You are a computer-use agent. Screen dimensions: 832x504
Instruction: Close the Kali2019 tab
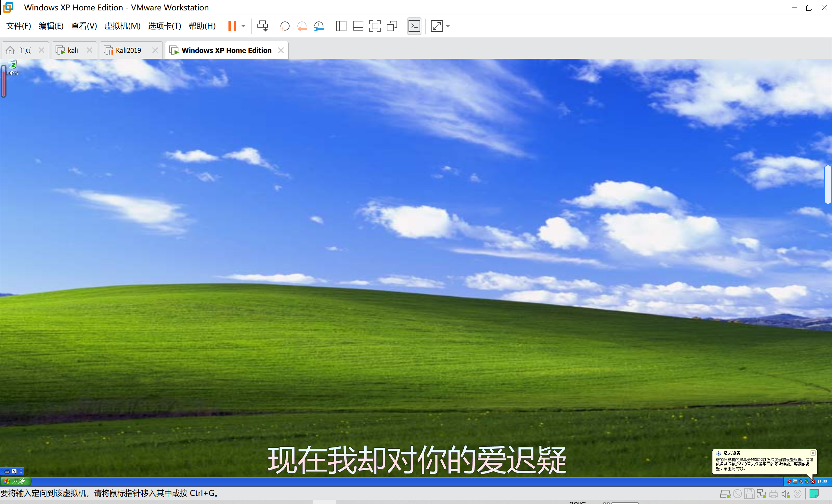point(155,50)
